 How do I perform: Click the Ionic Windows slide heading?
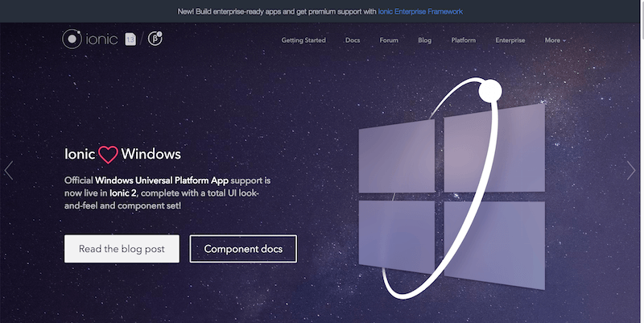click(122, 154)
